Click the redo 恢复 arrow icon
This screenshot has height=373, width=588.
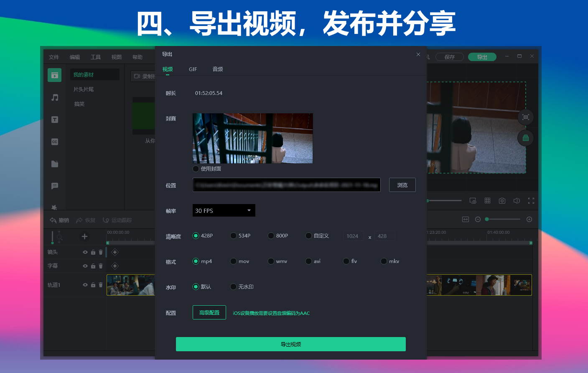(79, 220)
